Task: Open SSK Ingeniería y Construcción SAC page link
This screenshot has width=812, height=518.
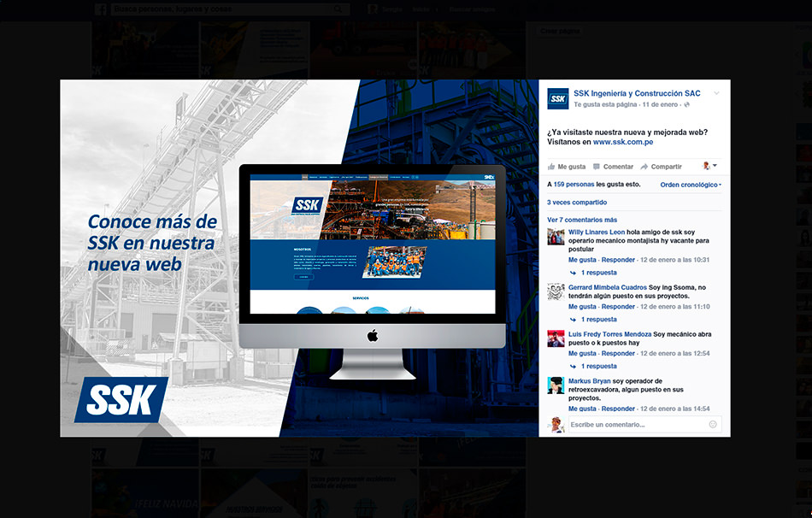Action: [x=637, y=93]
